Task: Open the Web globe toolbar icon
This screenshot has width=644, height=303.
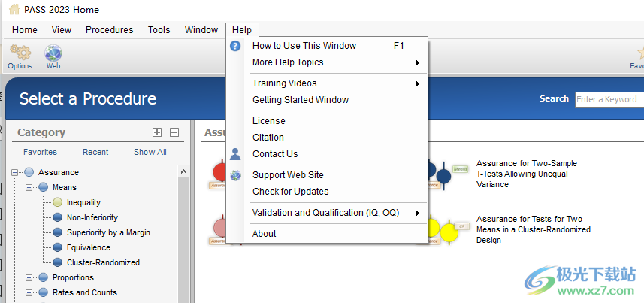Action: click(53, 53)
